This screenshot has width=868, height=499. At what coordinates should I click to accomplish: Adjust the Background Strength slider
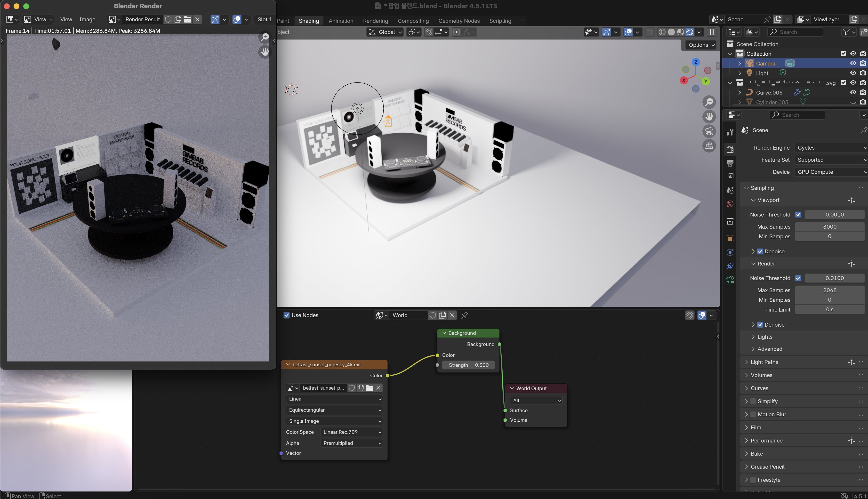tap(468, 365)
